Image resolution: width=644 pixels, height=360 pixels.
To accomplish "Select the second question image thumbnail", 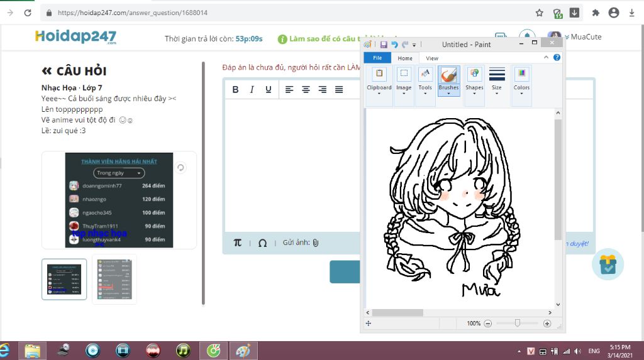I will pos(114,279).
